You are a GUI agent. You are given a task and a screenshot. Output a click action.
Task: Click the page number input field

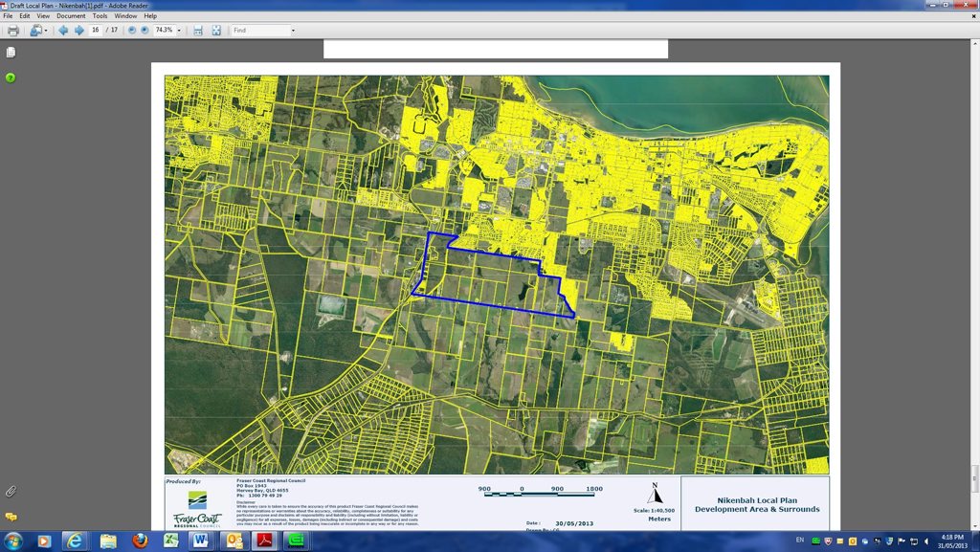click(96, 31)
